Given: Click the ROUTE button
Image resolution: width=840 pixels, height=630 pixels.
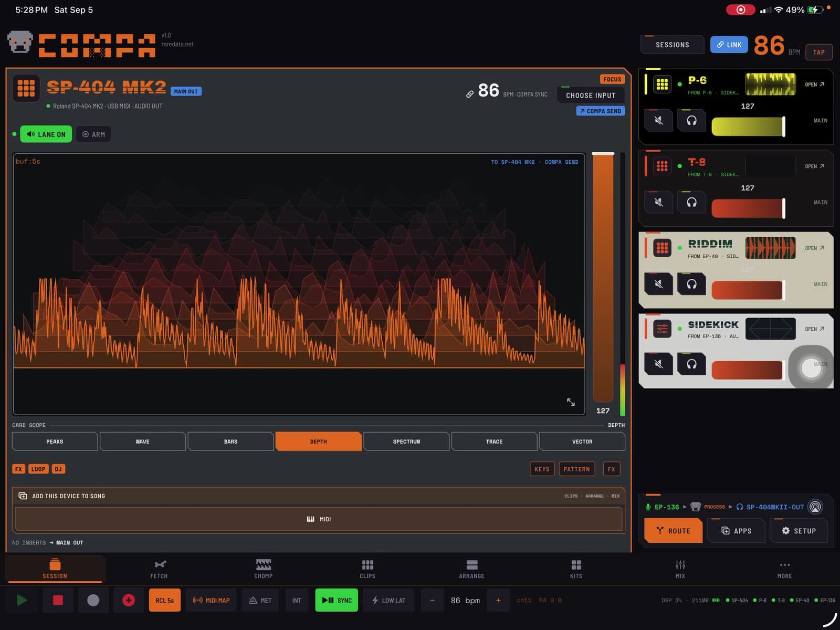Looking at the screenshot, I should [674, 531].
